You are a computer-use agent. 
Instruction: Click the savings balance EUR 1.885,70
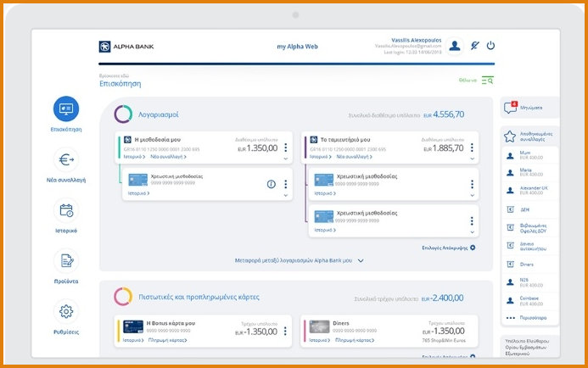pyautogui.click(x=444, y=148)
